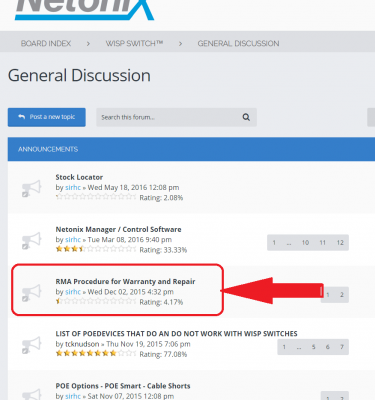Click the search magnifier icon

[x=246, y=117]
